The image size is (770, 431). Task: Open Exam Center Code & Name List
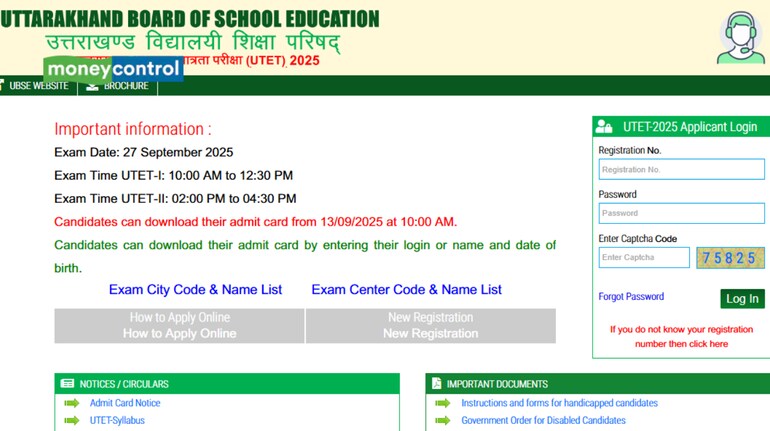[407, 290]
